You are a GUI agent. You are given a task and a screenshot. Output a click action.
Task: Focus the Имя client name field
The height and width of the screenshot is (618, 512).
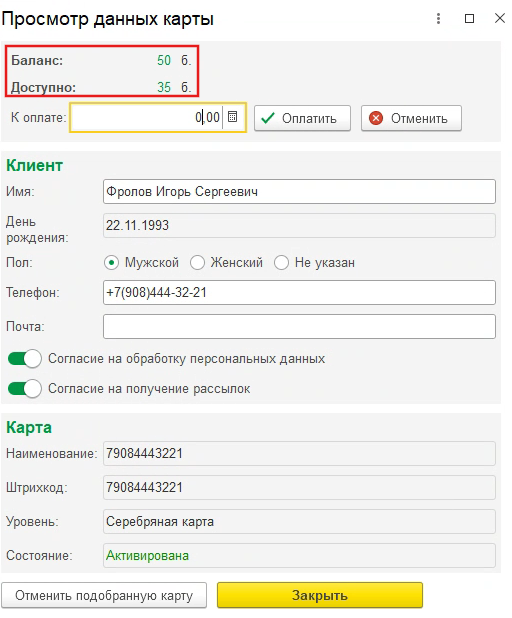coord(299,192)
